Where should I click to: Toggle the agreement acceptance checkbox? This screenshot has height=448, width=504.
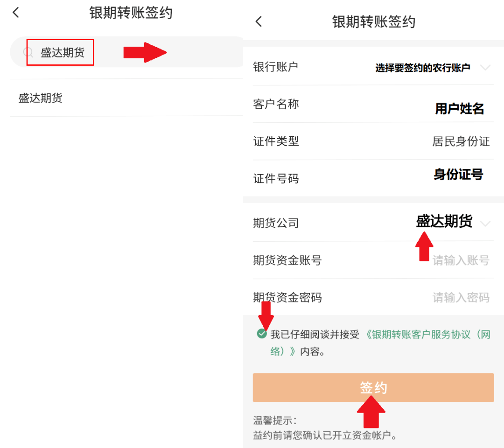click(x=262, y=334)
